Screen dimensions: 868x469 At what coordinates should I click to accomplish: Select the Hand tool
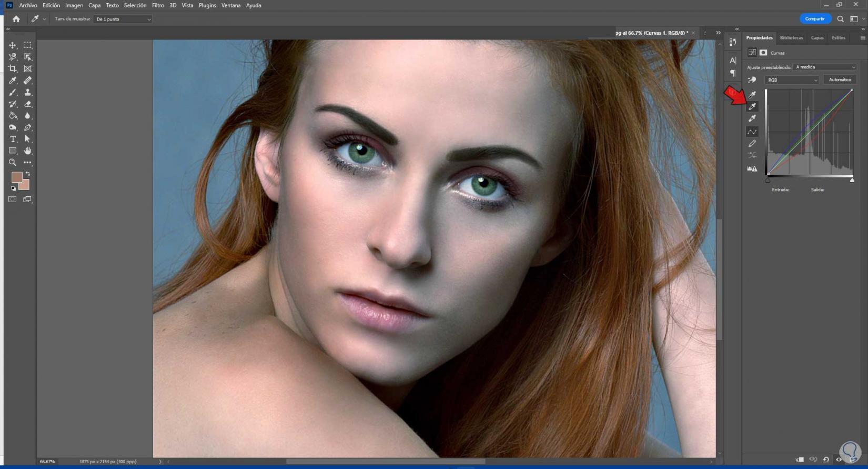(x=28, y=151)
